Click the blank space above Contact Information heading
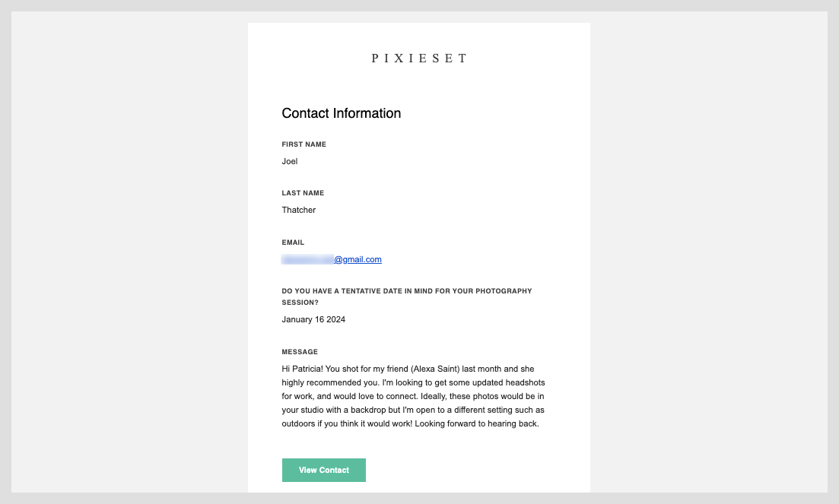The height and width of the screenshot is (504, 839). 418,87
